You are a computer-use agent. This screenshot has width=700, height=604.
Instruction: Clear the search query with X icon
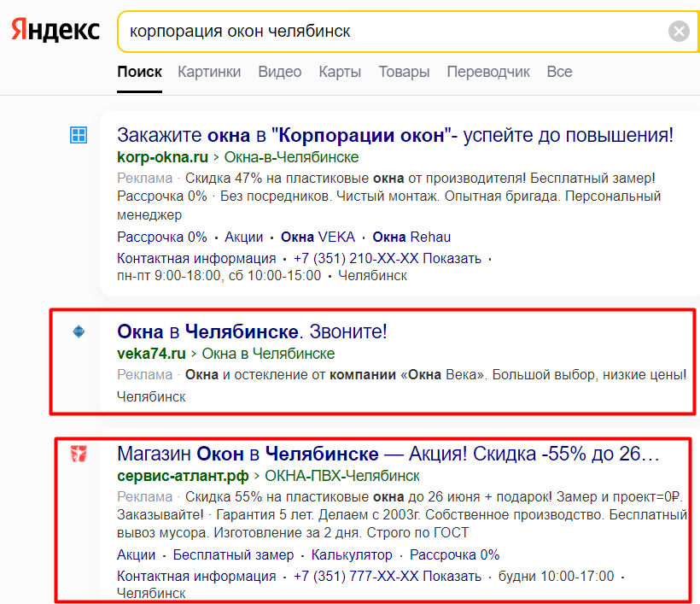point(679,32)
